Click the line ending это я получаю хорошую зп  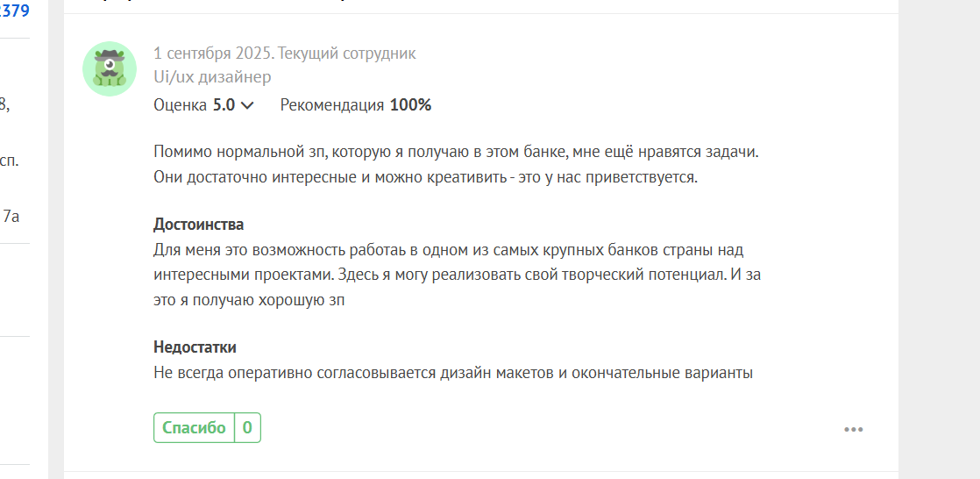[x=249, y=299]
